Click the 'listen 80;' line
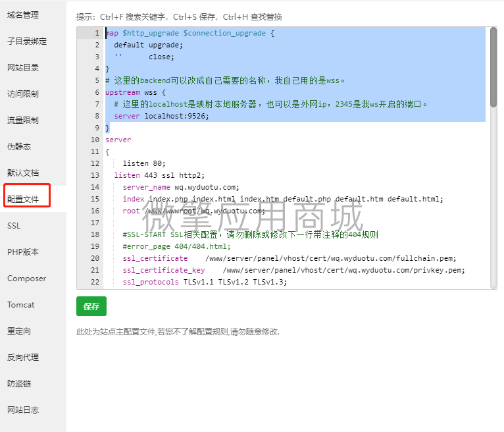504x432 pixels. 144,164
